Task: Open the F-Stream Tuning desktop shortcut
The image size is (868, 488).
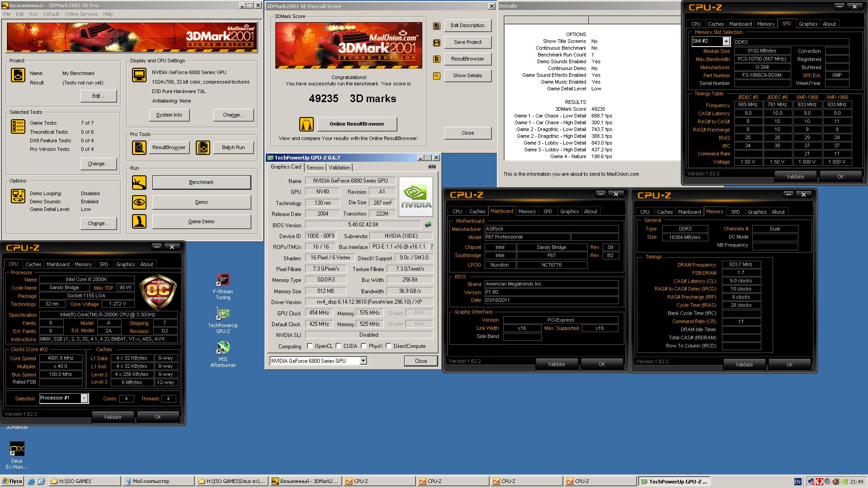Action: 223,286
